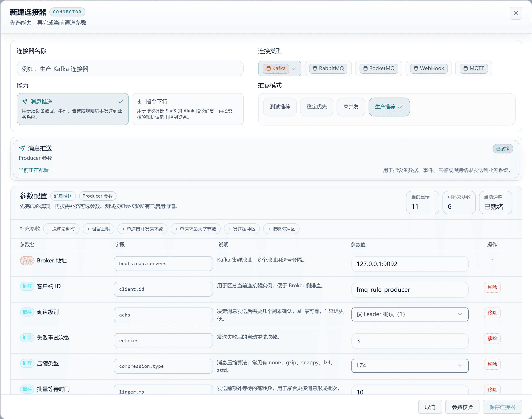The width and height of the screenshot is (532, 419).
Task: Add the 发送缓冲区 parameter
Action: 242,229
